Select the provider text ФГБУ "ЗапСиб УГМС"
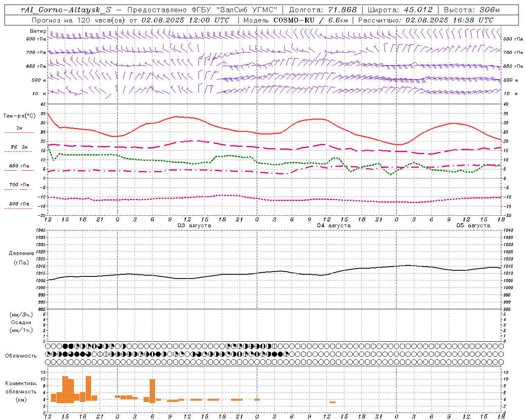 (235, 10)
